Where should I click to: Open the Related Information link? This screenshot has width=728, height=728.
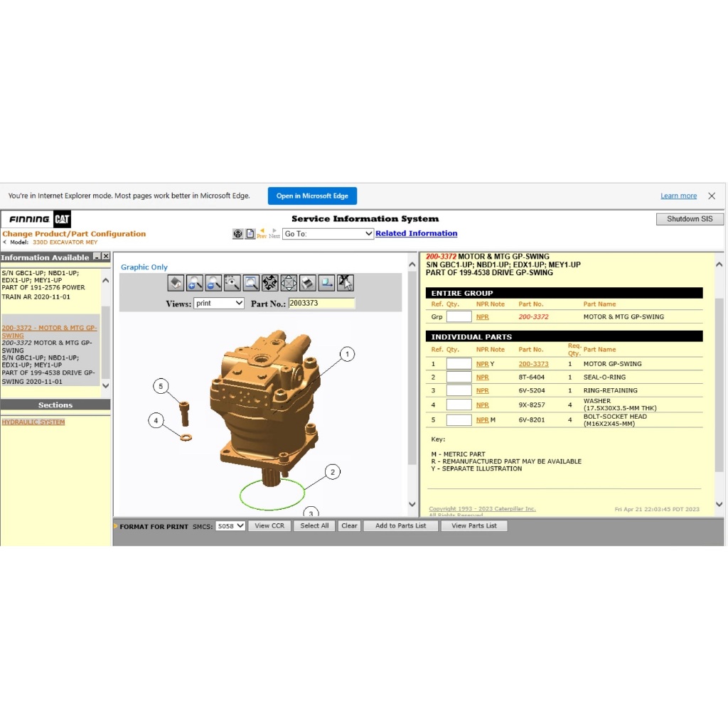(x=416, y=233)
